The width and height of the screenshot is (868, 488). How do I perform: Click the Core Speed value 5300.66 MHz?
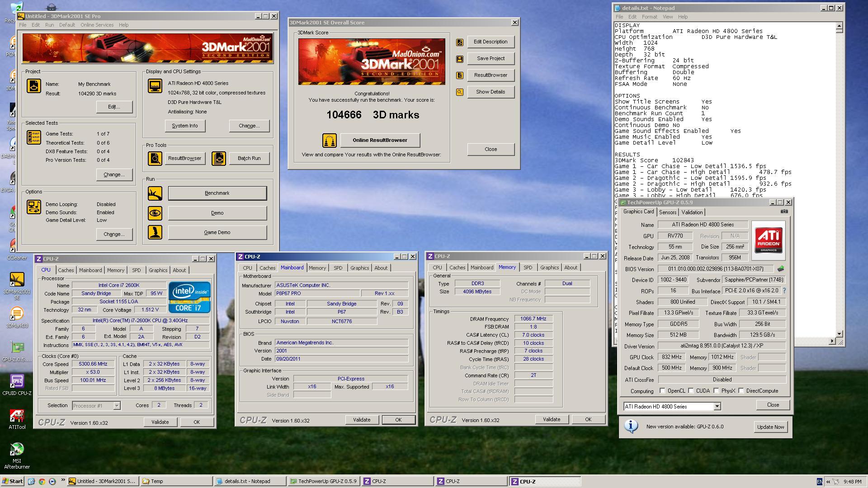tap(93, 364)
